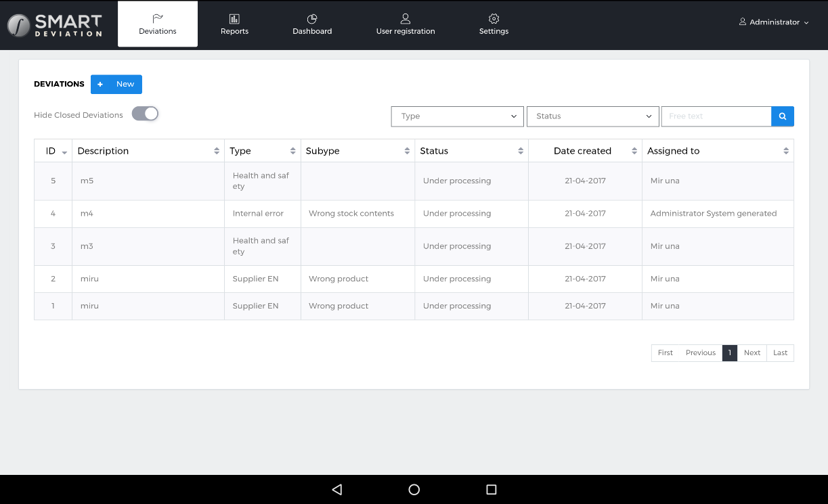
Task: Toggle the Hide Closed Deviations switch
Action: pyautogui.click(x=145, y=114)
